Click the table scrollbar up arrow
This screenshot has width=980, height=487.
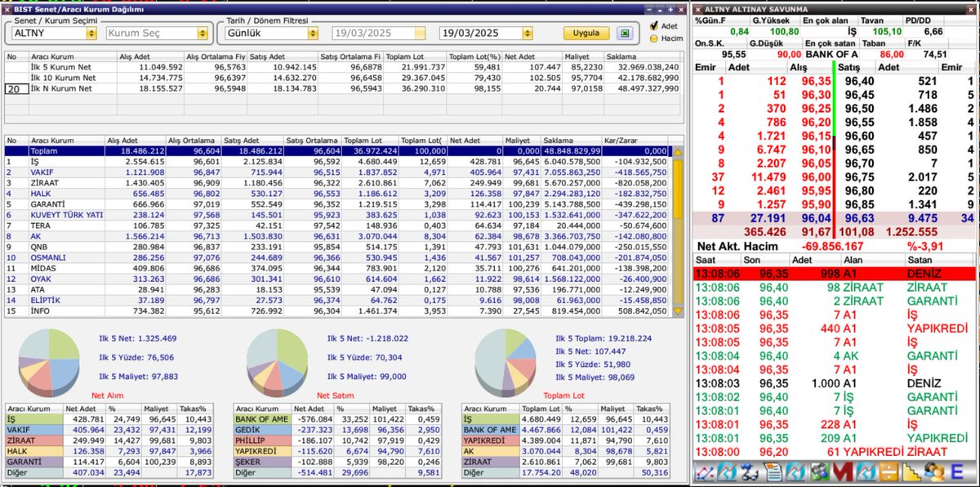(677, 151)
